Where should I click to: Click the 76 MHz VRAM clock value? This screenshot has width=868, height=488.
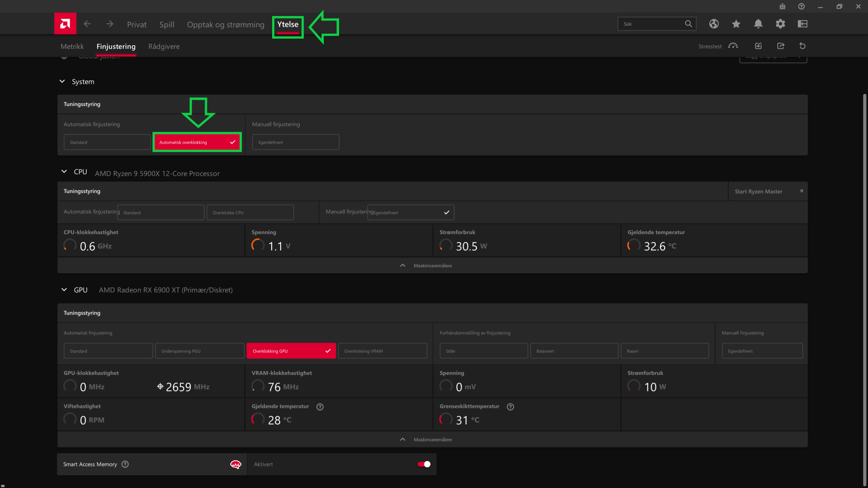(283, 387)
